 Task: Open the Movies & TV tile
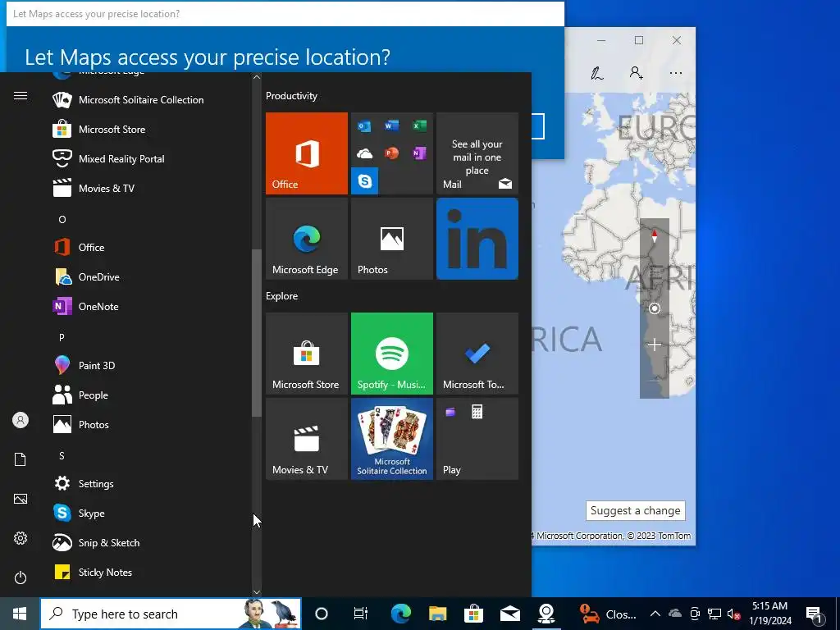click(307, 439)
